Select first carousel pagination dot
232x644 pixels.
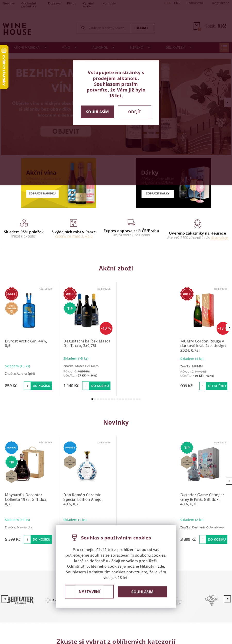click(x=92, y=399)
